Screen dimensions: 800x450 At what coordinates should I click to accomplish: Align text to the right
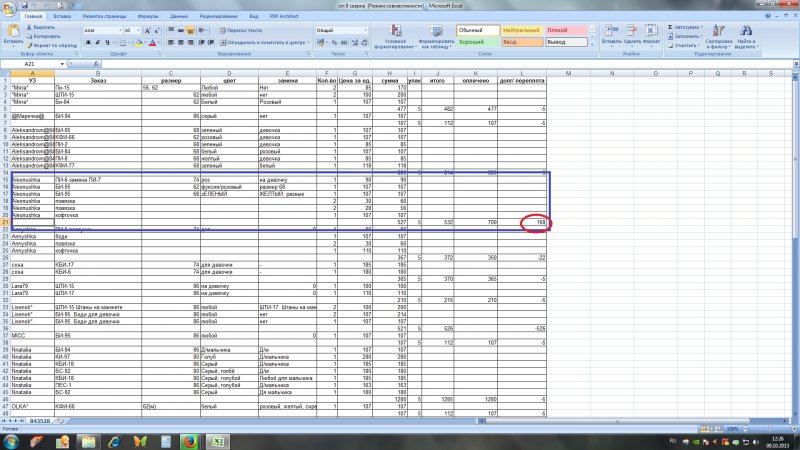pyautogui.click(x=190, y=43)
